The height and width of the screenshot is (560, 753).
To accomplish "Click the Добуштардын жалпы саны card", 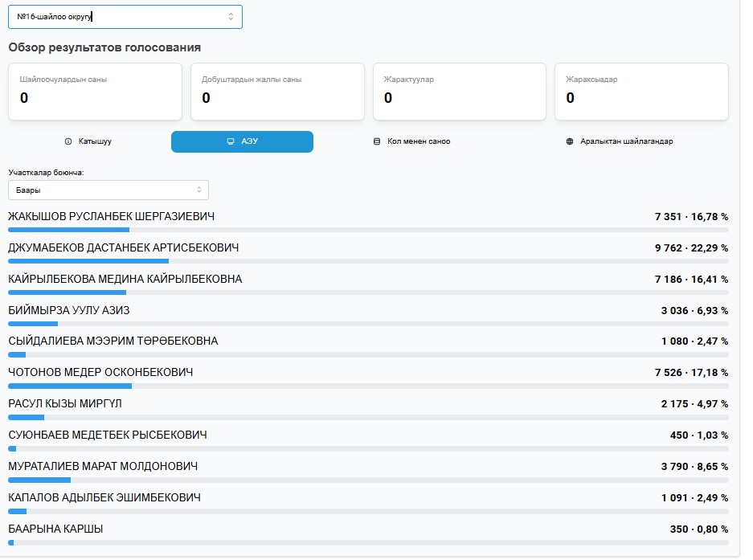I will tap(277, 92).
